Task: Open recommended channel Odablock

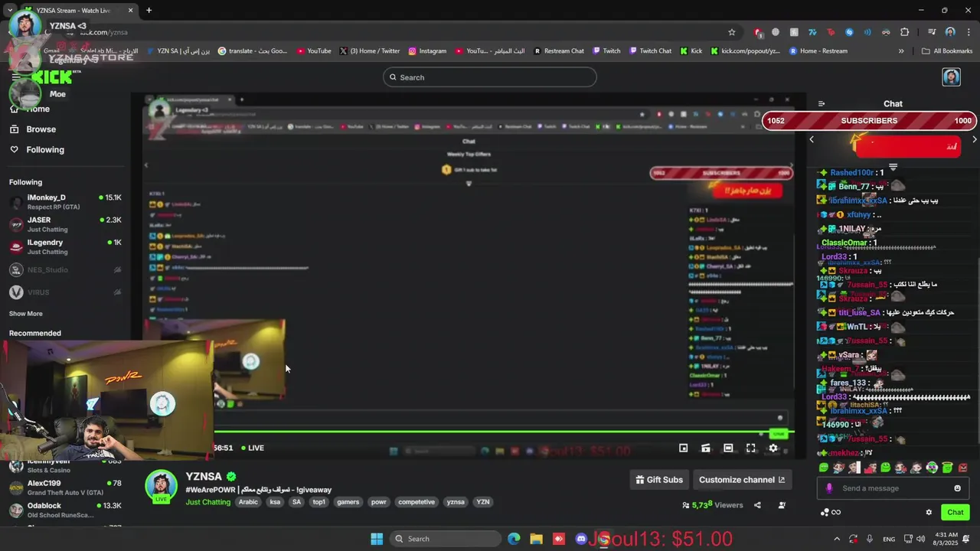Action: point(65,510)
